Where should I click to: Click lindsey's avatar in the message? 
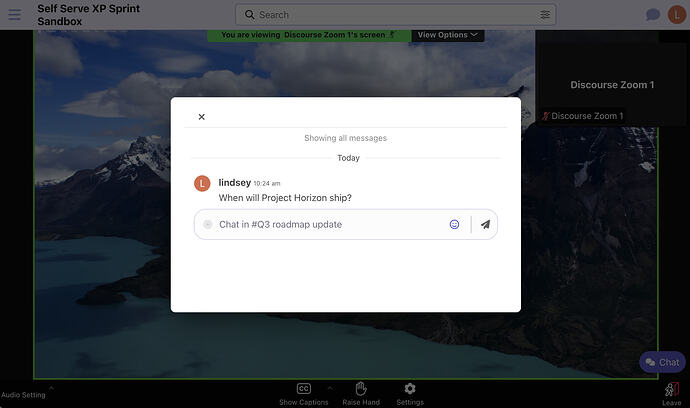coord(202,184)
